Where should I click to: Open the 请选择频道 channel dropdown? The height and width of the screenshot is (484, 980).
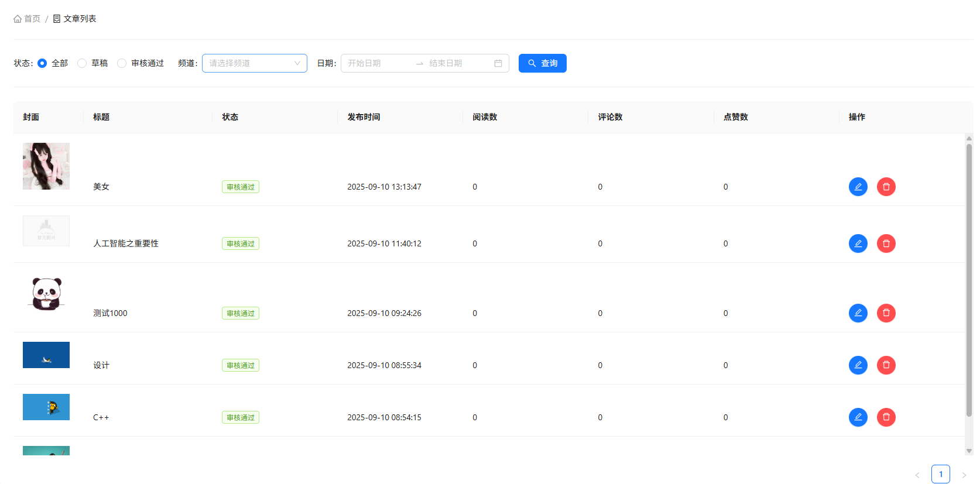coord(254,63)
